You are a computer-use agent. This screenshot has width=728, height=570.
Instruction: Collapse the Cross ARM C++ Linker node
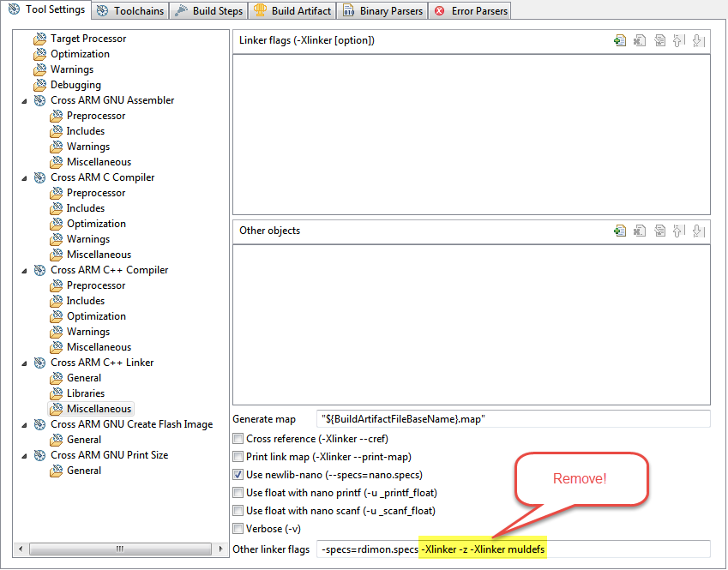tap(25, 363)
